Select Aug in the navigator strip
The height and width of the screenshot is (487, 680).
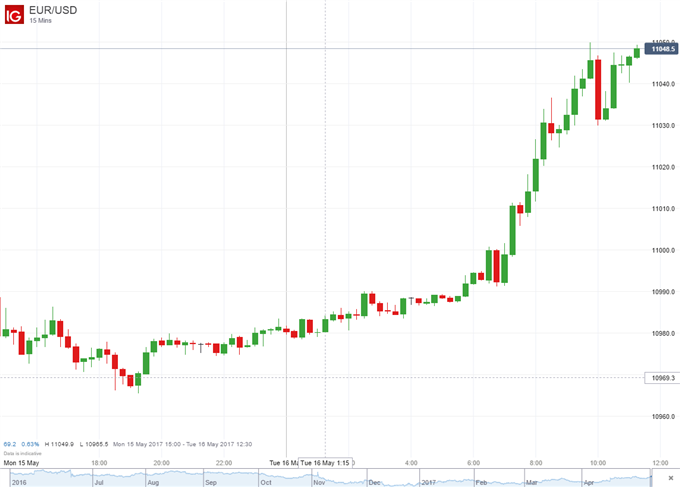tap(153, 482)
